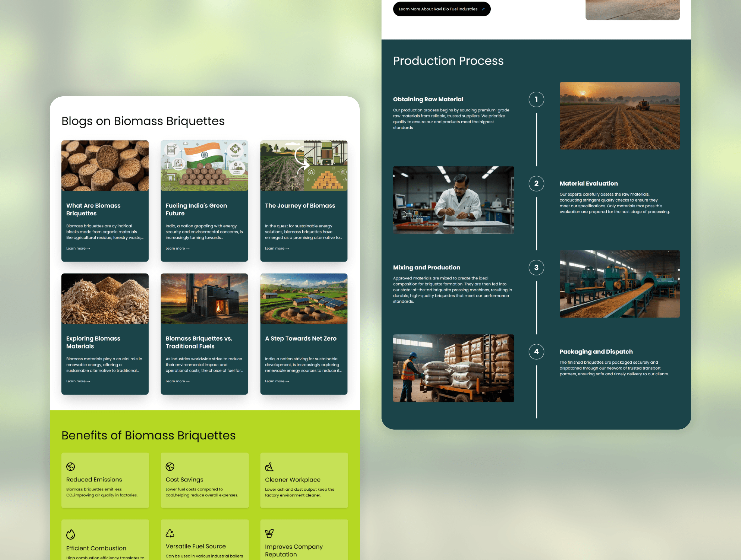
Task: Click the flame icon above Efficient Combustion
Action: click(x=70, y=534)
